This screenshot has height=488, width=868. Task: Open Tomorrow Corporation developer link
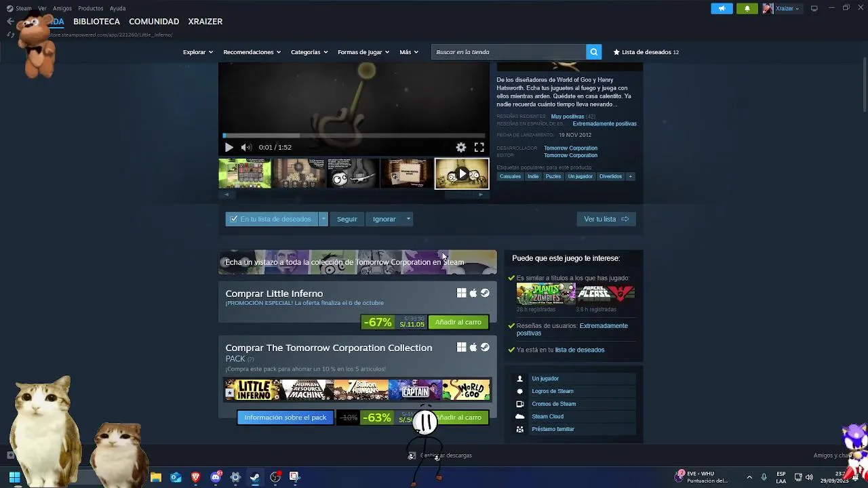tap(570, 148)
